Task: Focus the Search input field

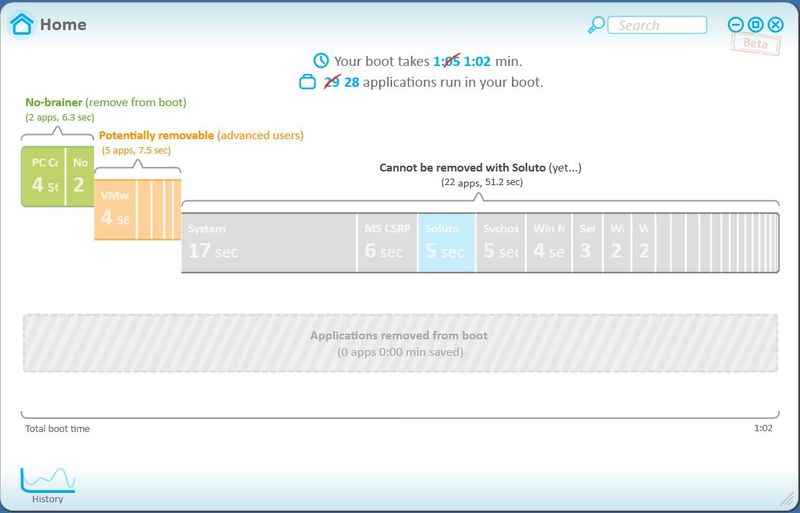Action: tap(657, 25)
